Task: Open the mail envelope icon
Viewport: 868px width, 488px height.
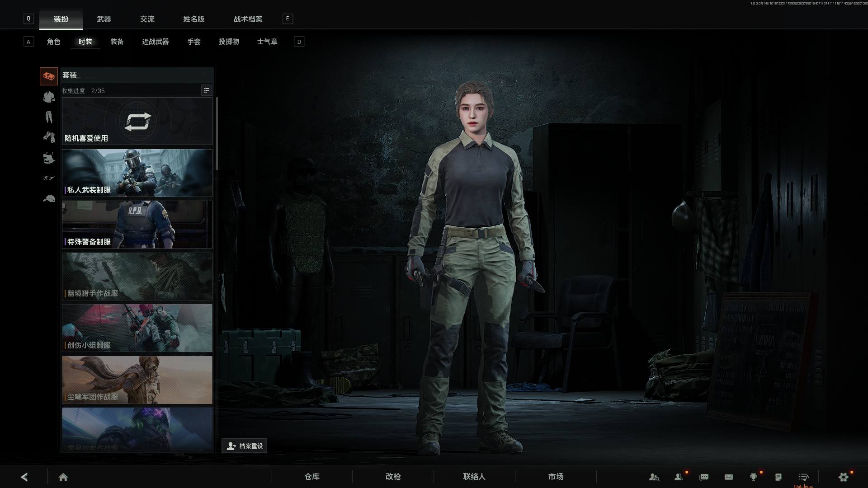Action: tap(729, 477)
